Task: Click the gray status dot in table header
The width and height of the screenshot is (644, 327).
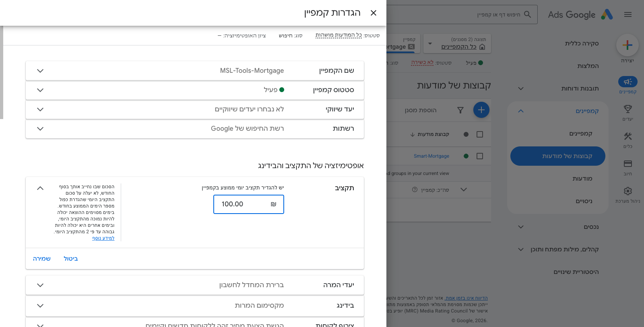Action: click(x=466, y=134)
